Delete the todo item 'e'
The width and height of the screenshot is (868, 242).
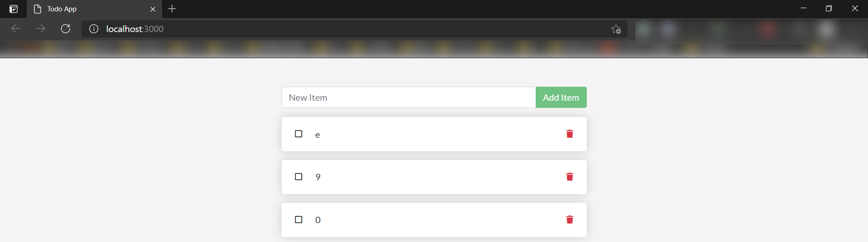click(x=570, y=134)
